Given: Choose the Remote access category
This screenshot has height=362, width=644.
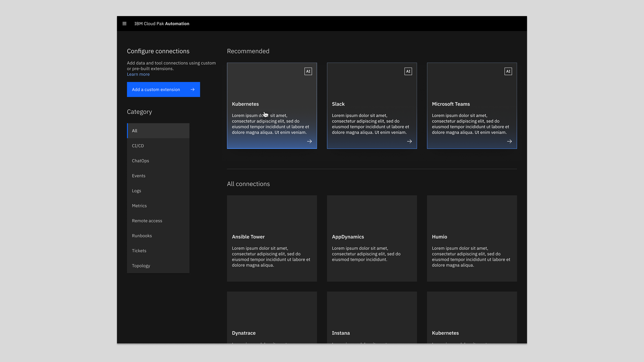Looking at the screenshot, I should tap(158, 221).
